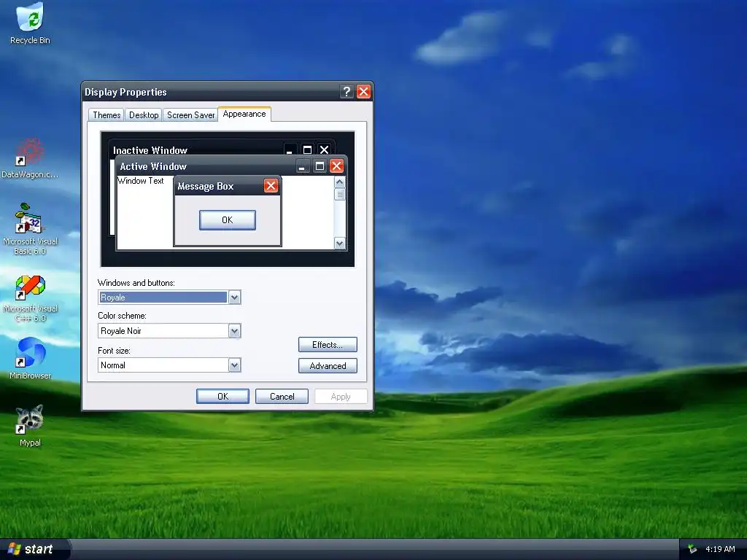
Task: Click the Window Text label in preview
Action: pyautogui.click(x=141, y=181)
